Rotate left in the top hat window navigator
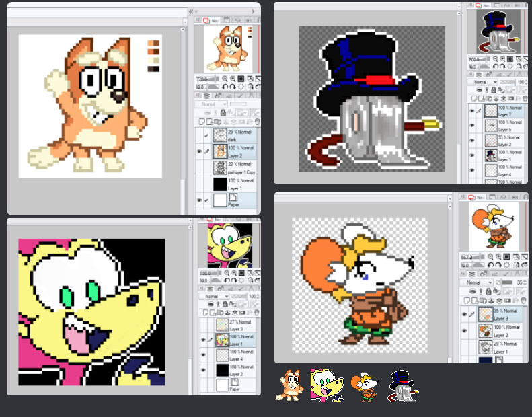The width and height of the screenshot is (532, 417). point(496,67)
